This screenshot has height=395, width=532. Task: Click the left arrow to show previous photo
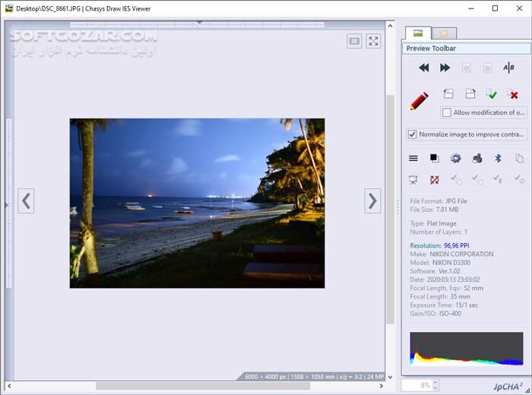26,201
